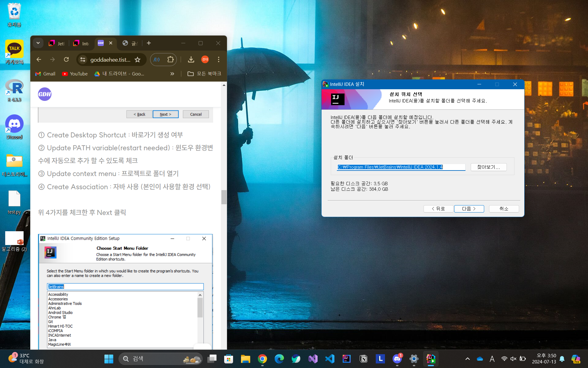Select the test.py file on the desktop

(14, 202)
